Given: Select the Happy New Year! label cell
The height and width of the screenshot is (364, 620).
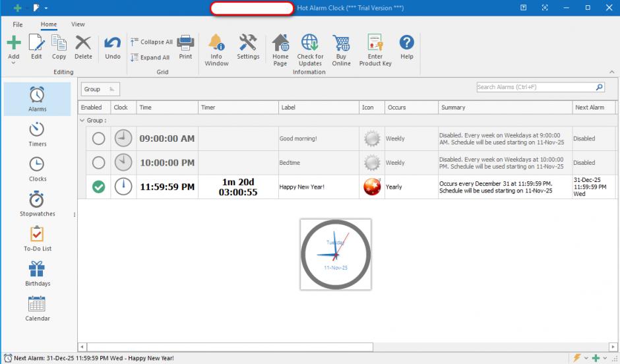Looking at the screenshot, I should coord(319,187).
